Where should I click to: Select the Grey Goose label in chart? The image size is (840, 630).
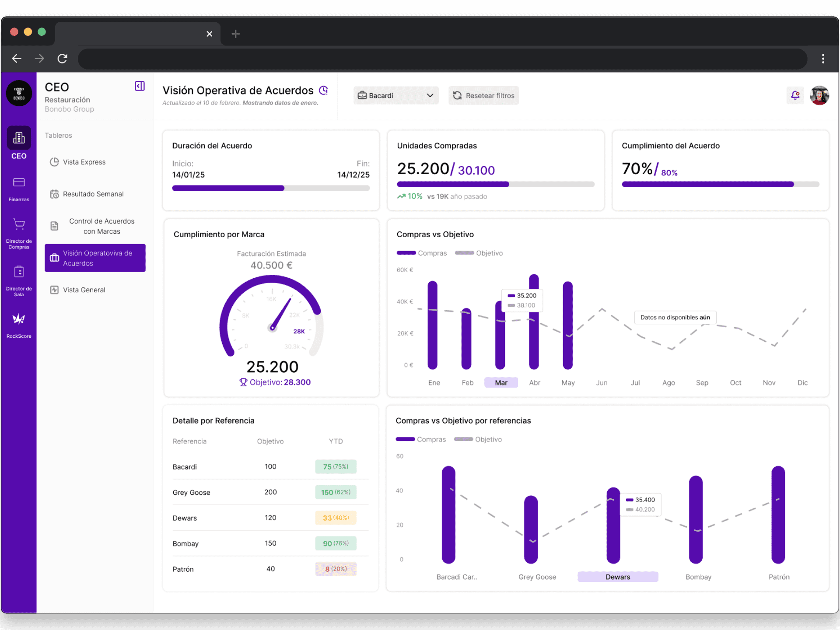click(x=537, y=577)
